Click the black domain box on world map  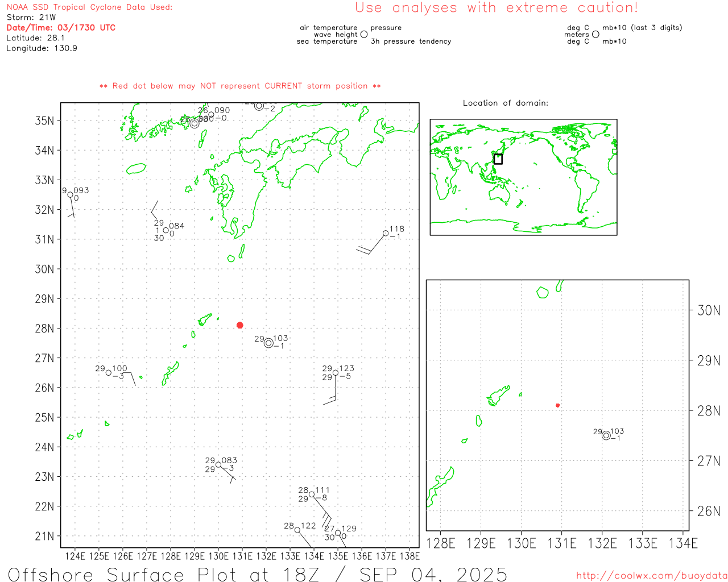point(498,159)
